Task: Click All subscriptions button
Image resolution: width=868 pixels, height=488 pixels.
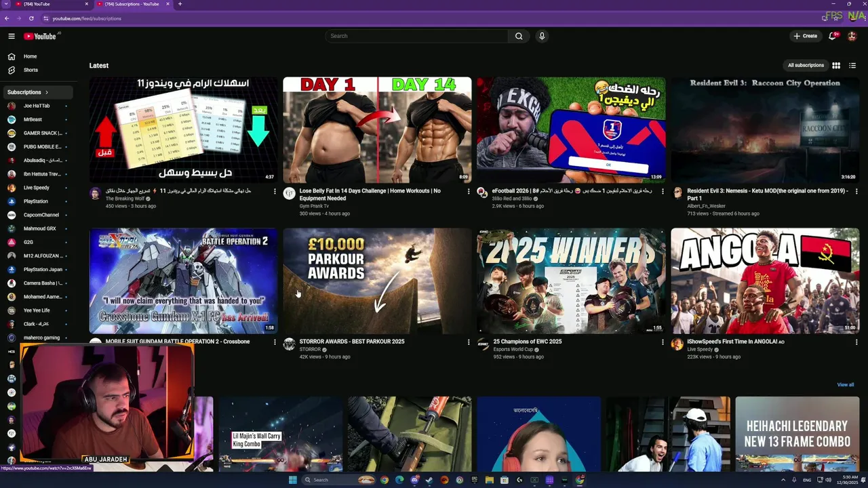Action: pos(806,66)
